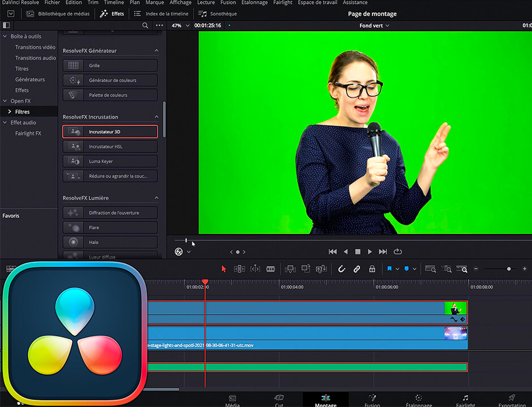Click the timeline zoom slider handle
The height and width of the screenshot is (407, 532).
(x=509, y=269)
